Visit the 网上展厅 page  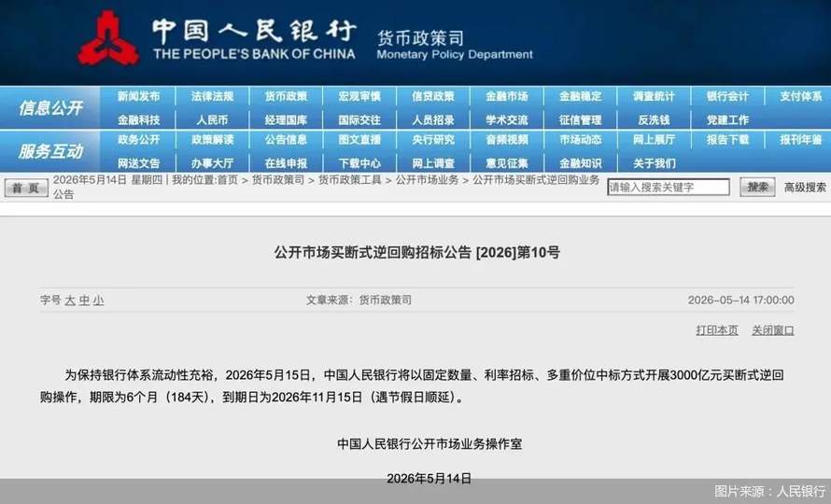tap(654, 140)
